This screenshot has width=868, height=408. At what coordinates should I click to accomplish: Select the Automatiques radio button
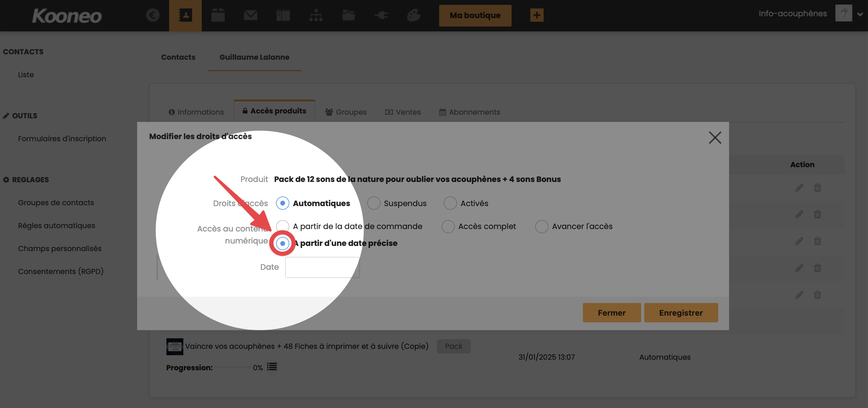click(x=282, y=203)
